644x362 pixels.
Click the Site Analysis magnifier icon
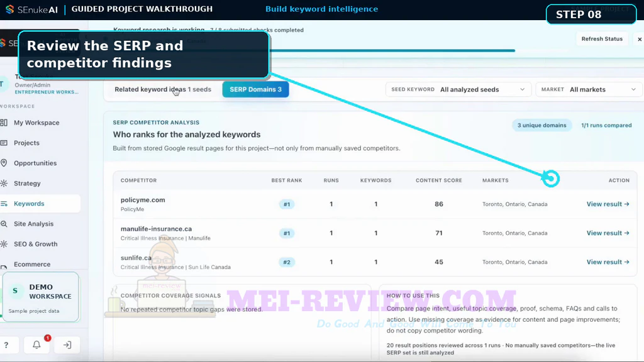[x=4, y=224]
